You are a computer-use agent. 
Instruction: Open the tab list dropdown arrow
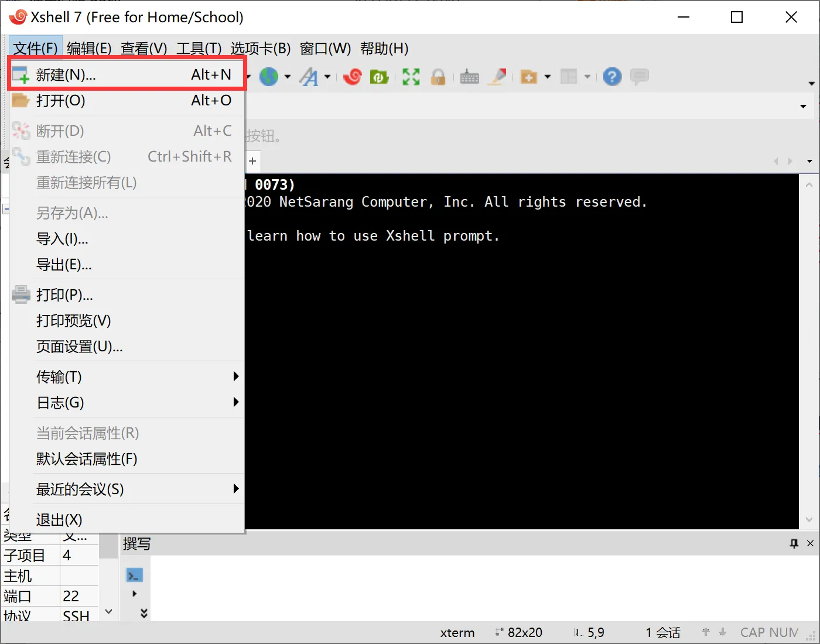(x=809, y=161)
